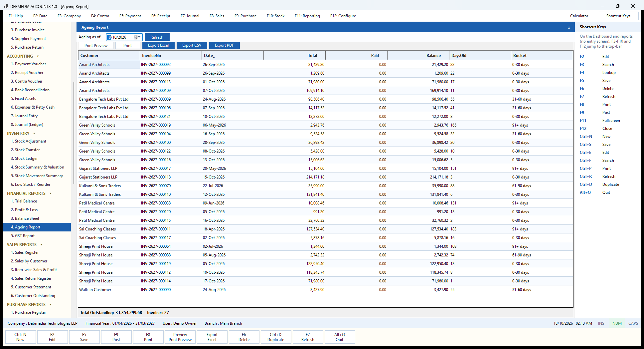Screen dimensions: 644x349
Task: Collapse the PURCHASE REPORTS section arrow
Action: 51,305
